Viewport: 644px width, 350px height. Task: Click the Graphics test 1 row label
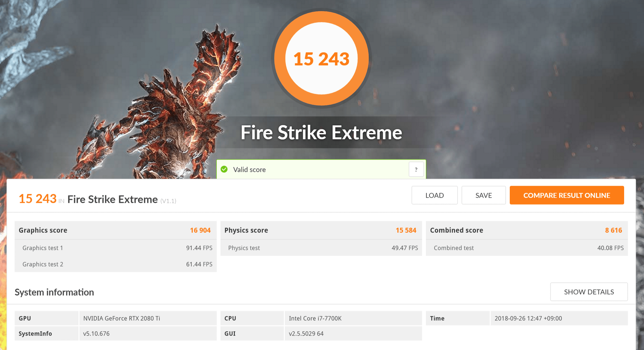point(43,248)
